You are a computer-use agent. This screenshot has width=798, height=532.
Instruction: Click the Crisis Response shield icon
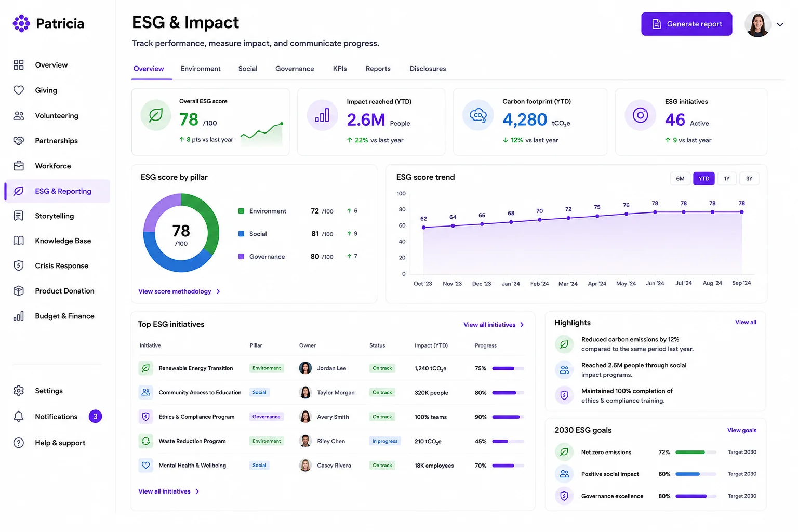pos(19,266)
